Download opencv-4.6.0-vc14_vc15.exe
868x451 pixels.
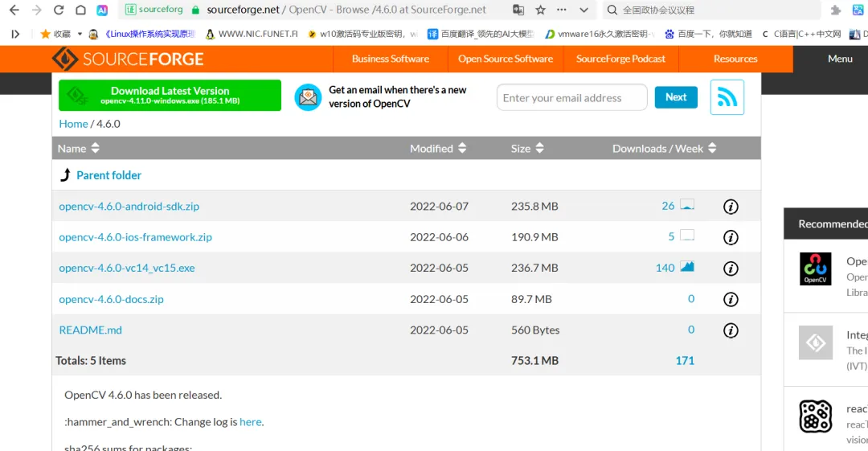coord(127,269)
